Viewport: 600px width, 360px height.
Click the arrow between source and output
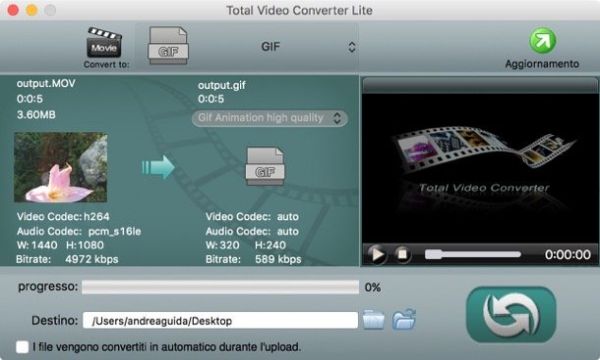158,167
